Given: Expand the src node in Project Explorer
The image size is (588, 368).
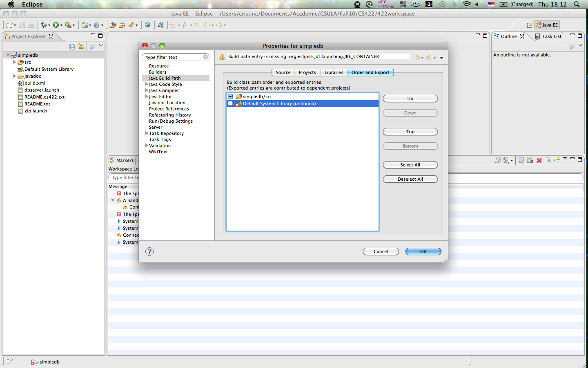Looking at the screenshot, I should [x=15, y=62].
